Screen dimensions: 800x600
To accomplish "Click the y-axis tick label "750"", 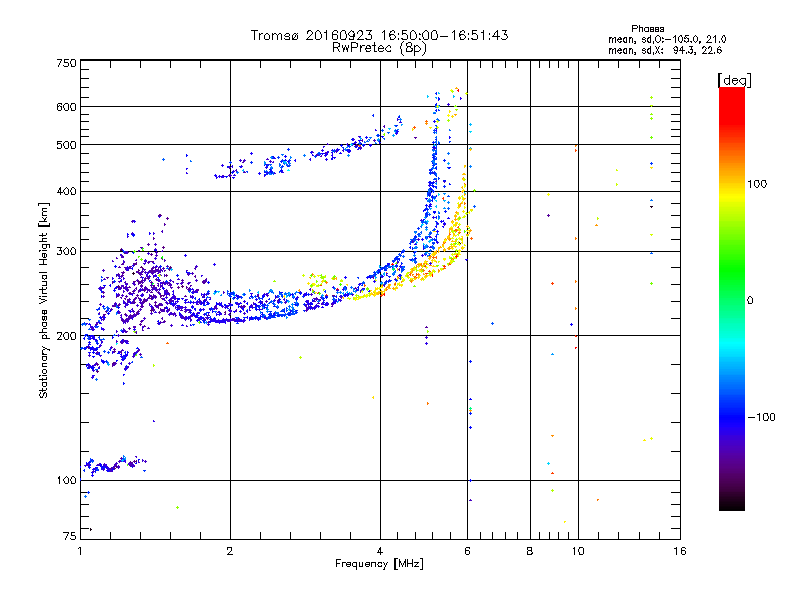I will click(66, 63).
